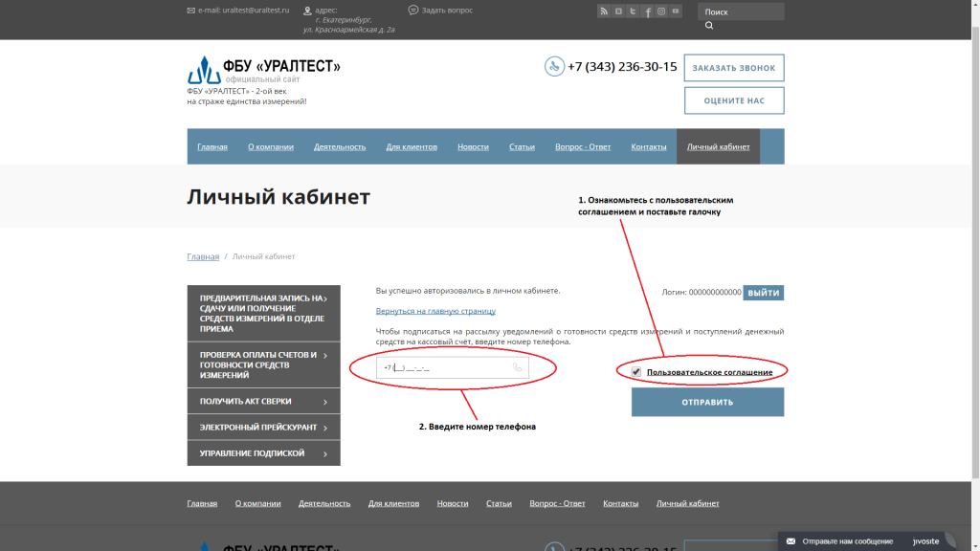This screenshot has width=980, height=551.
Task: Click the ул. Красноармейская д. 2а address text
Action: (348, 30)
